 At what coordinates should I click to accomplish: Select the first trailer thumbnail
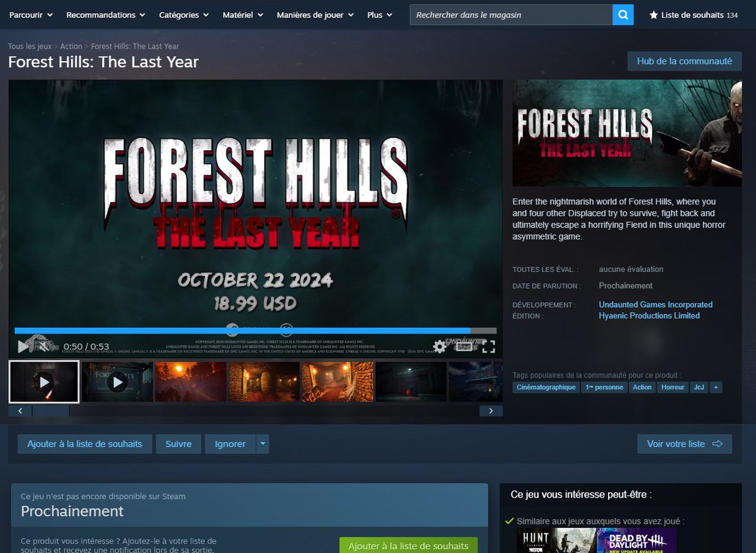[44, 381]
